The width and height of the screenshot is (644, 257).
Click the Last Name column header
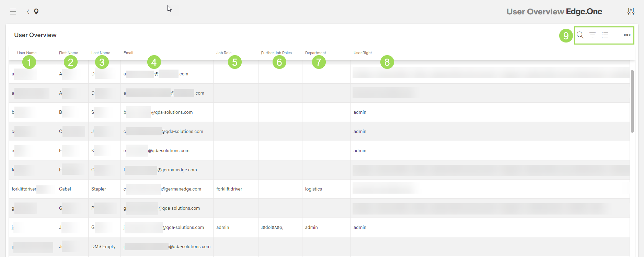click(101, 53)
